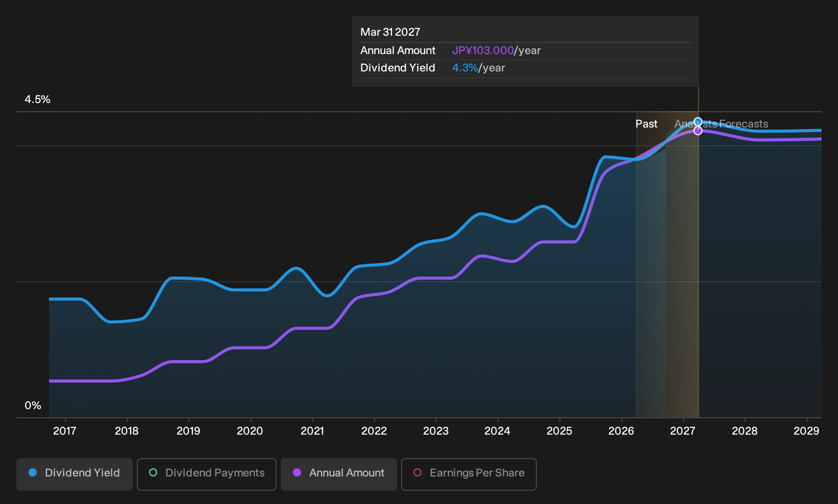
Task: Click the Analysts Forecasts label
Action: pos(721,124)
